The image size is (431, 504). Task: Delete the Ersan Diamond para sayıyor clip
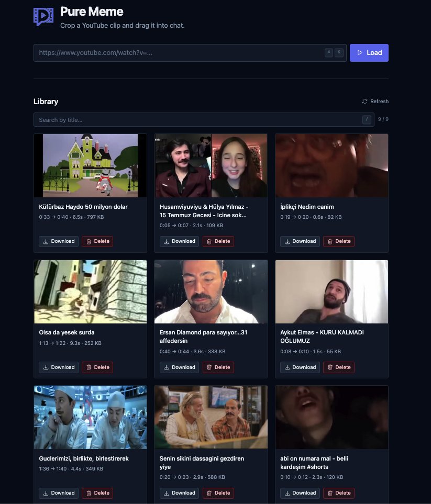click(x=218, y=367)
